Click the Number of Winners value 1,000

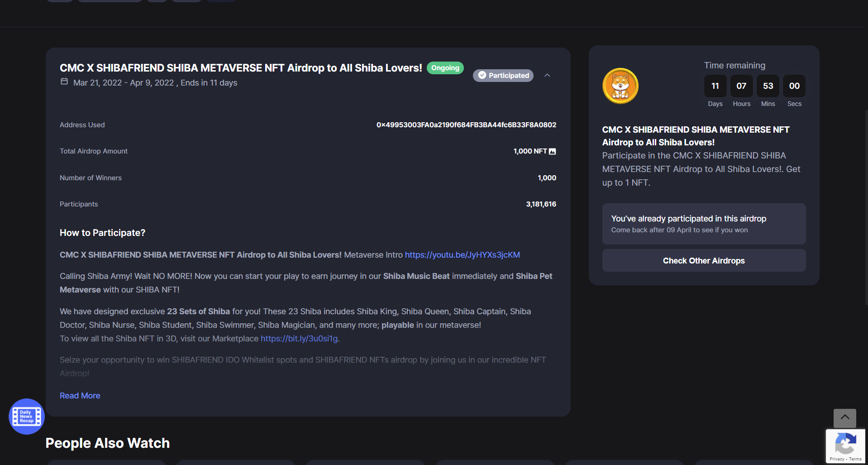pos(547,178)
